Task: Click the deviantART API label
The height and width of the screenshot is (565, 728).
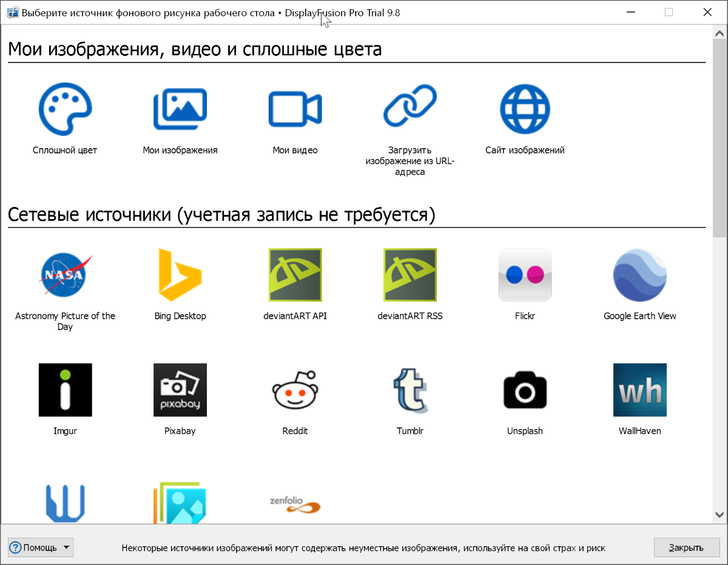Action: click(x=295, y=316)
